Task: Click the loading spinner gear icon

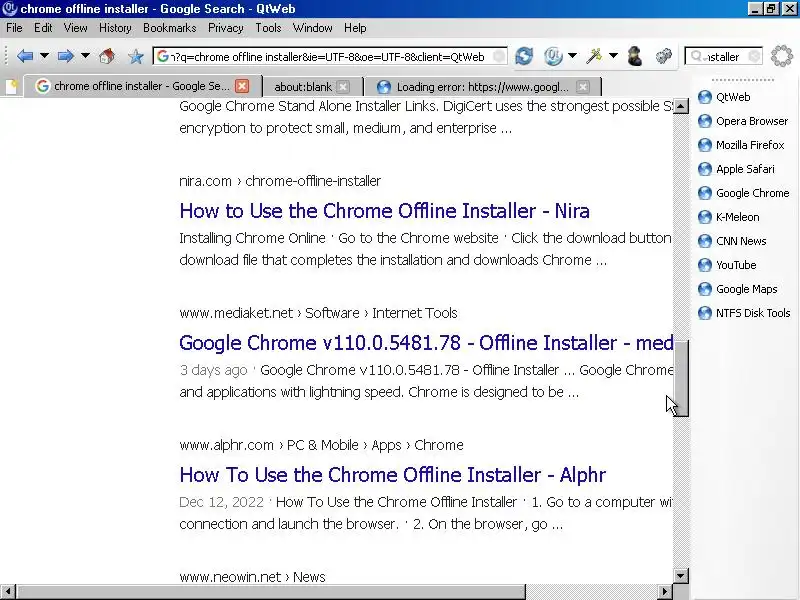Action: pyautogui.click(x=782, y=56)
